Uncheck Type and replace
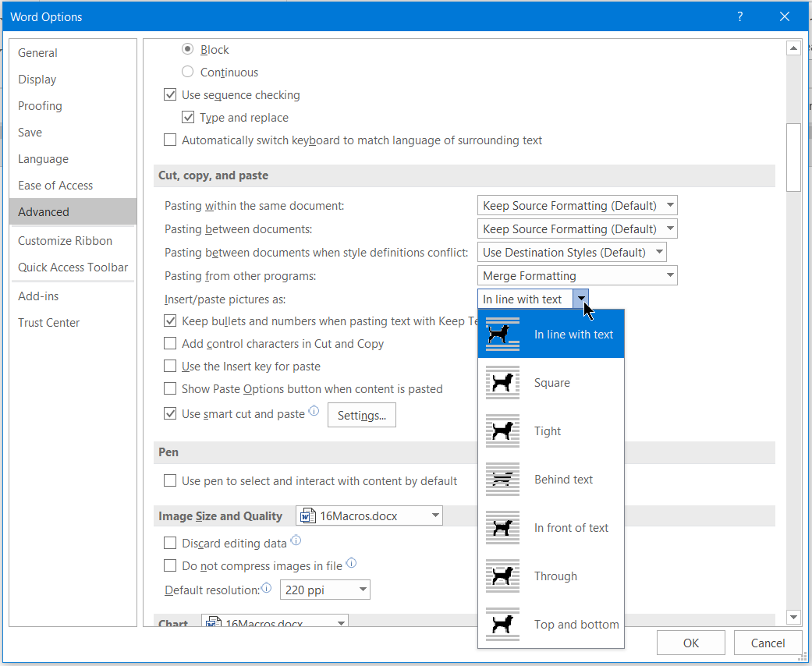 [188, 118]
